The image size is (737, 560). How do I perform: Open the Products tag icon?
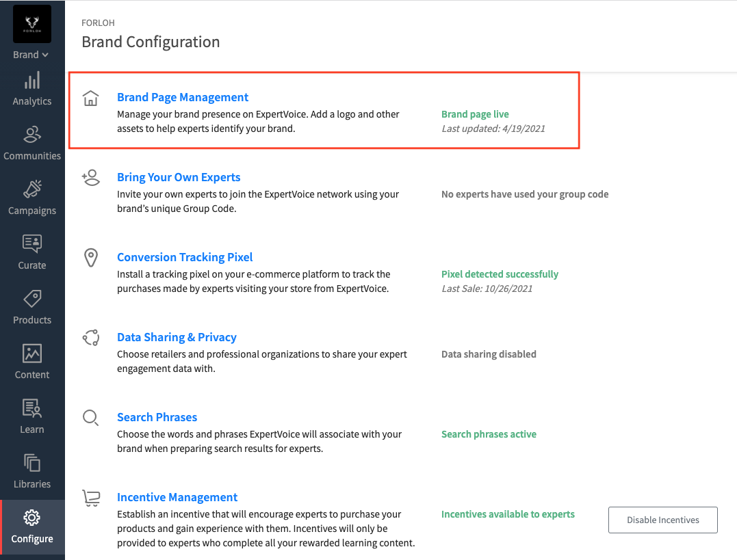[x=32, y=299]
